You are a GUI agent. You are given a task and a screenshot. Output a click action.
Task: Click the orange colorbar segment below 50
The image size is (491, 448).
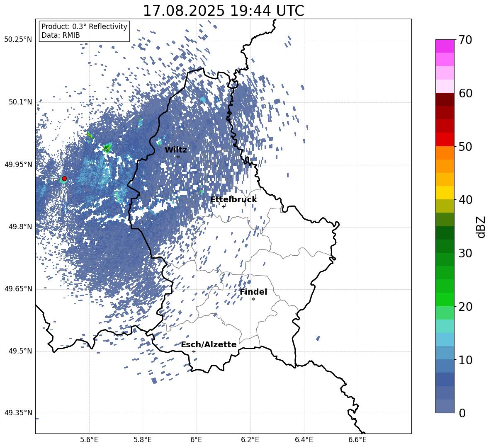coord(445,153)
